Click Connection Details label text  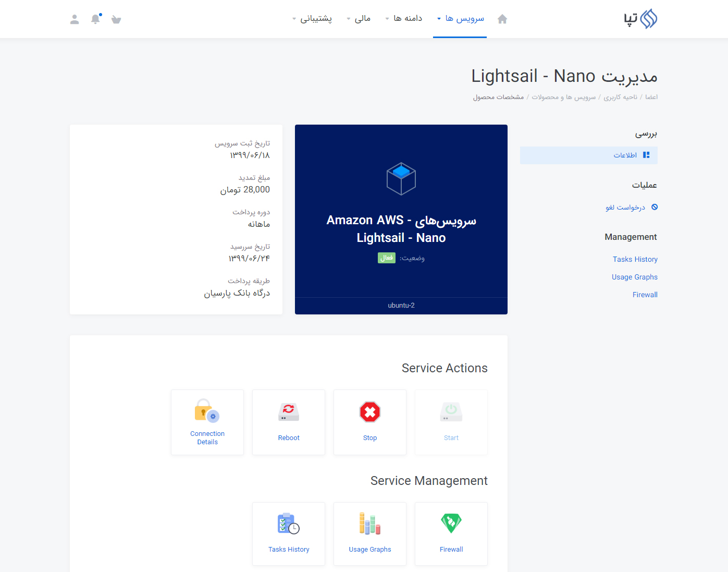207,438
